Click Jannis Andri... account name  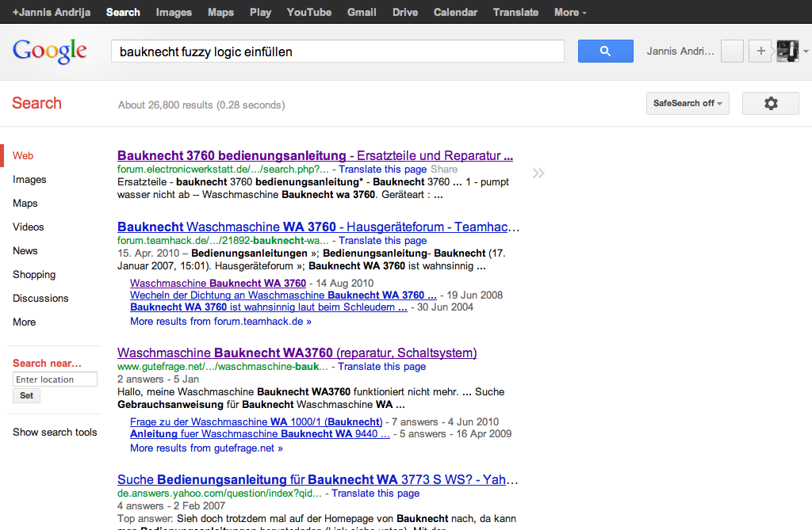[680, 51]
